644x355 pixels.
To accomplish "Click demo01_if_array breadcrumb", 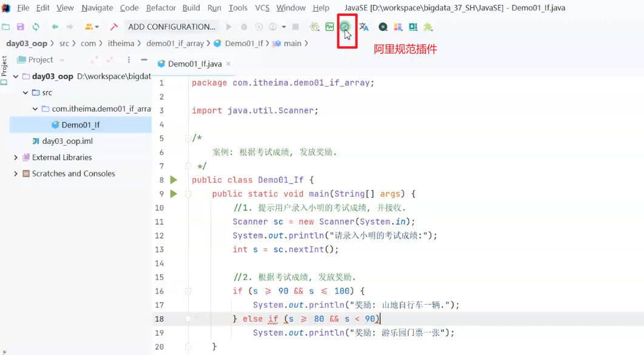I will point(175,44).
